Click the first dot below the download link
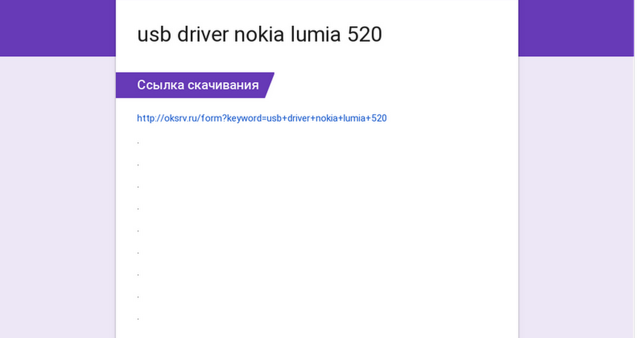The width and height of the screenshot is (644, 338). (x=138, y=143)
